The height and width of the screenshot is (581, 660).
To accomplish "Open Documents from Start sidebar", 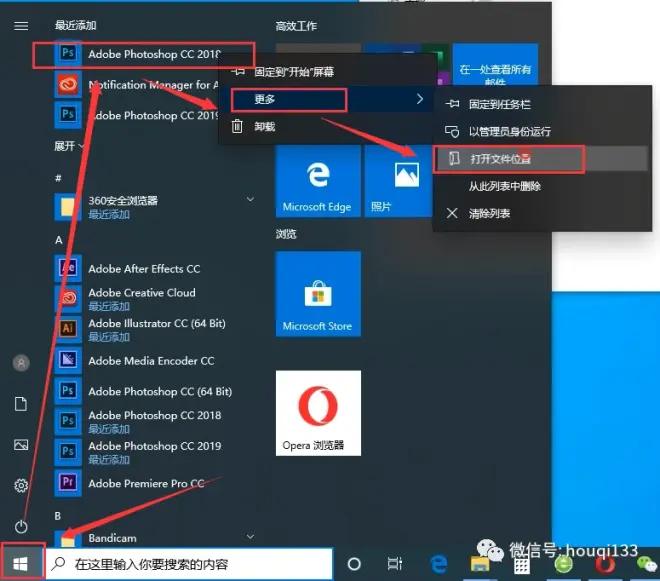I will 21,404.
